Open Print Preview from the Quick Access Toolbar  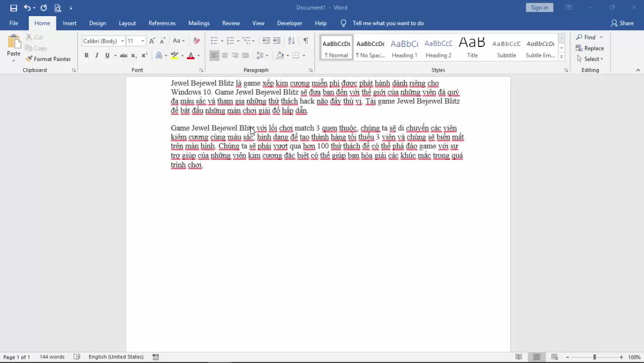[57, 8]
